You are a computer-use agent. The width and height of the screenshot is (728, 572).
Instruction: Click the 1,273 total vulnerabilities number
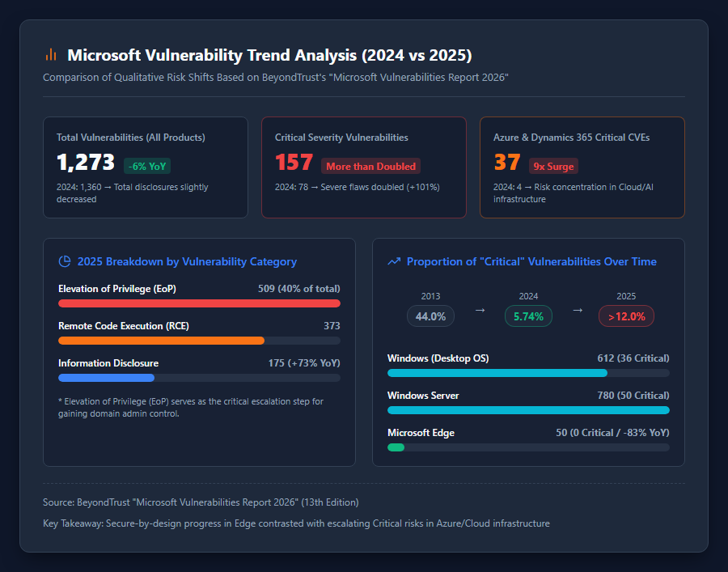pyautogui.click(x=86, y=163)
